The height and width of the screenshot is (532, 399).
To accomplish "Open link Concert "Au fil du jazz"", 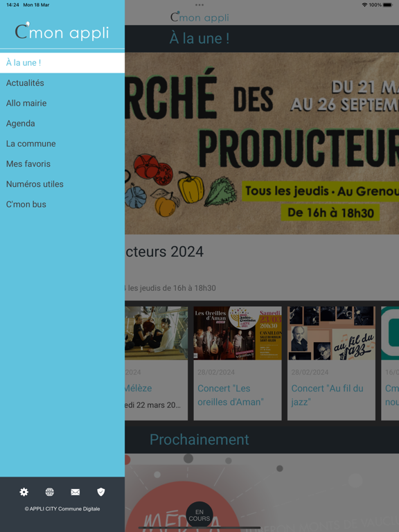I will [328, 395].
